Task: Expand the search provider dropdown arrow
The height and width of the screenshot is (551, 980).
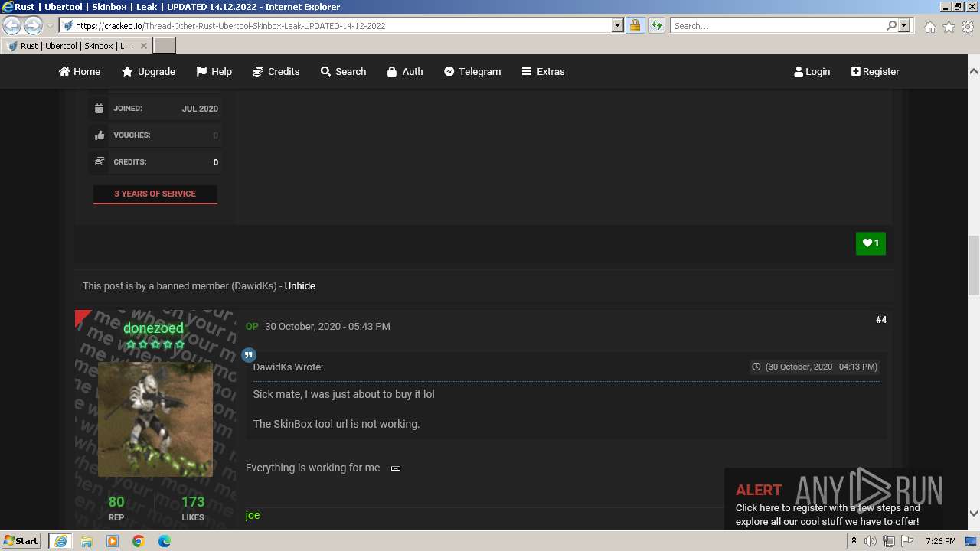Action: (x=904, y=25)
